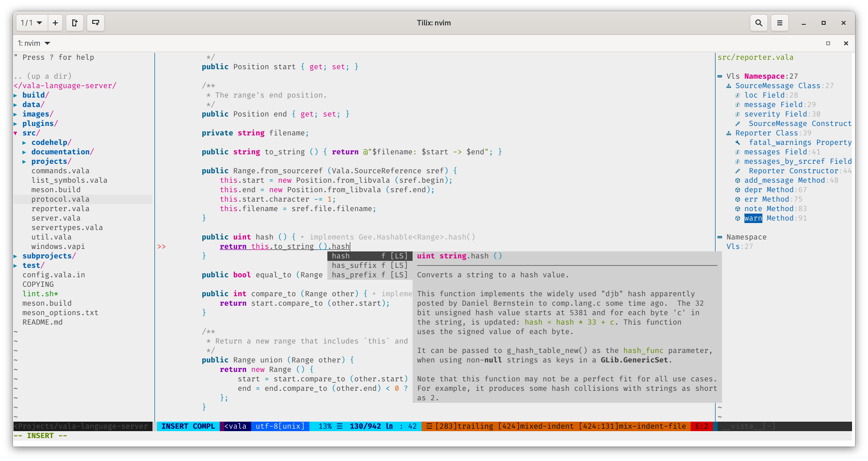Click the error marker in the gutter

click(x=161, y=246)
